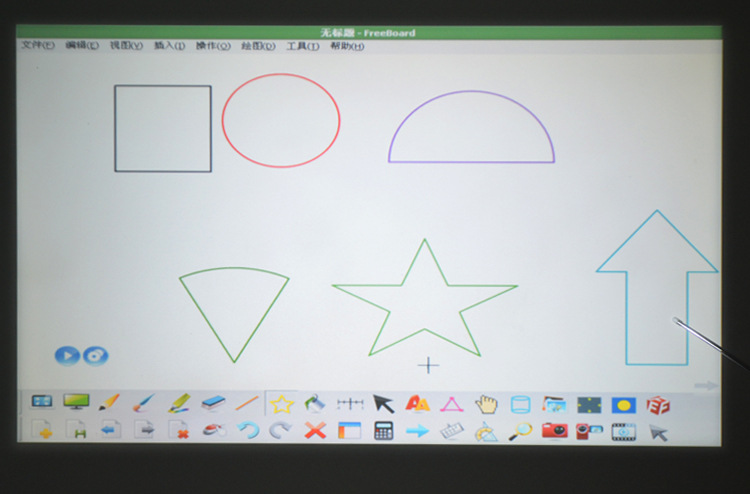Open the 工具(T) menu

click(296, 46)
